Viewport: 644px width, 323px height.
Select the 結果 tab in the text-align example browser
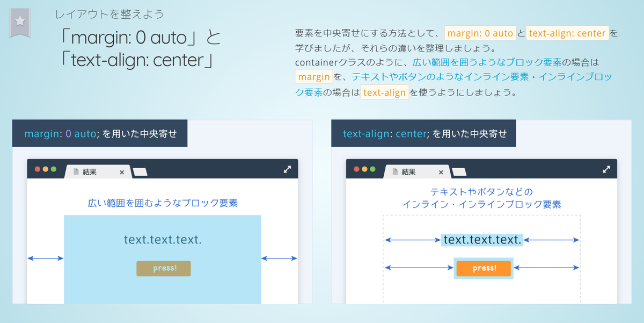[417, 172]
